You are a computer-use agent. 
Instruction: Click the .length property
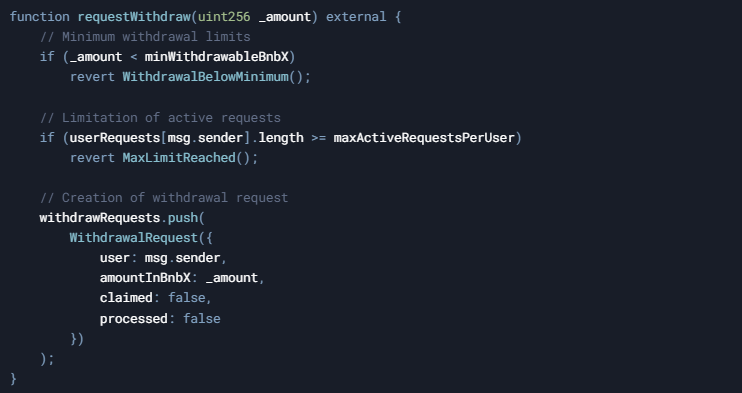pos(277,138)
